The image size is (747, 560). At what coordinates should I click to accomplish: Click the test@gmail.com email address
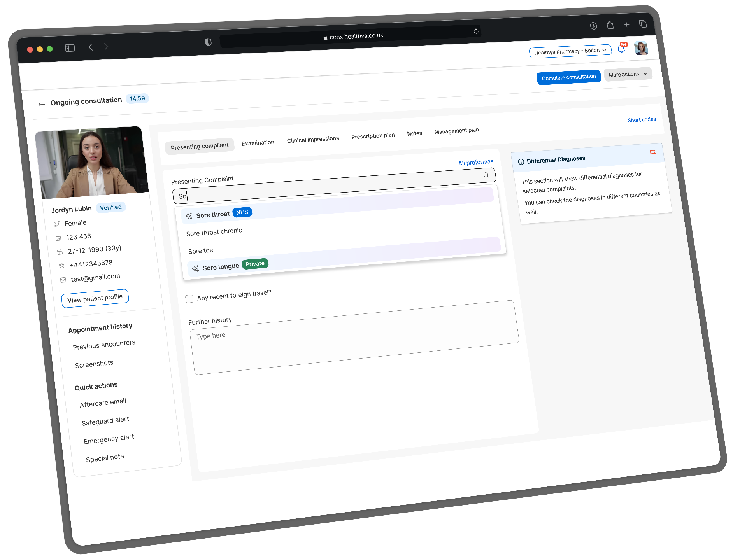(95, 278)
